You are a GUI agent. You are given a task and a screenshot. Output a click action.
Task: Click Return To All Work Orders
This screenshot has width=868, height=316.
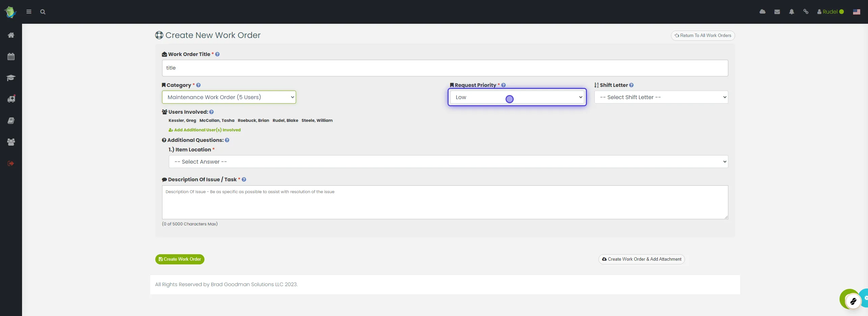pyautogui.click(x=703, y=36)
